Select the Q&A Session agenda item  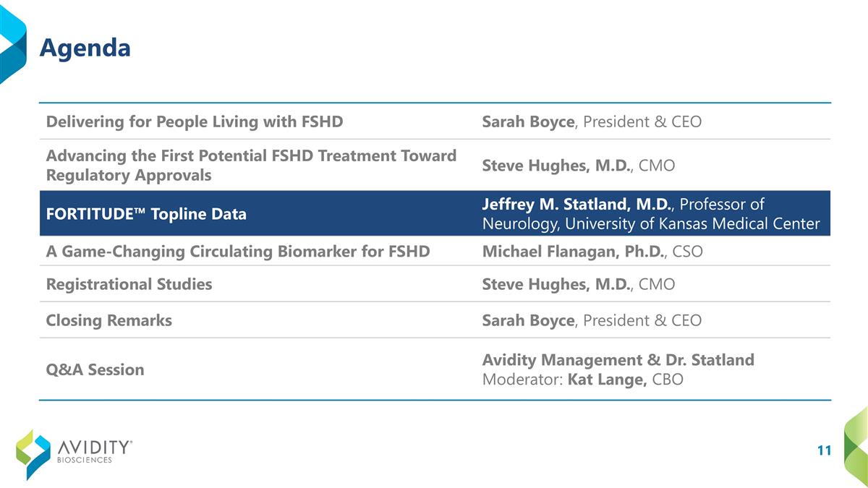pos(95,369)
